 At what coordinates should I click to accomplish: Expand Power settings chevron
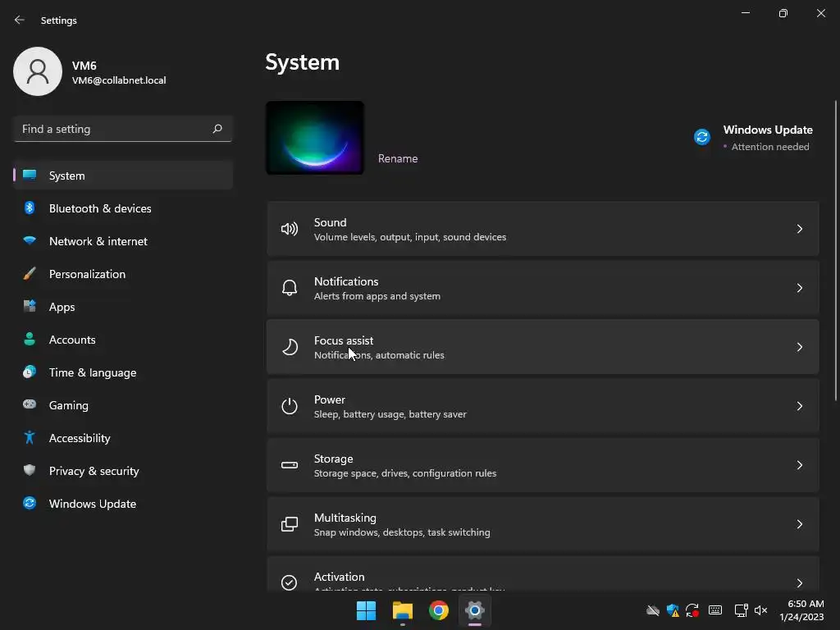[x=799, y=406]
